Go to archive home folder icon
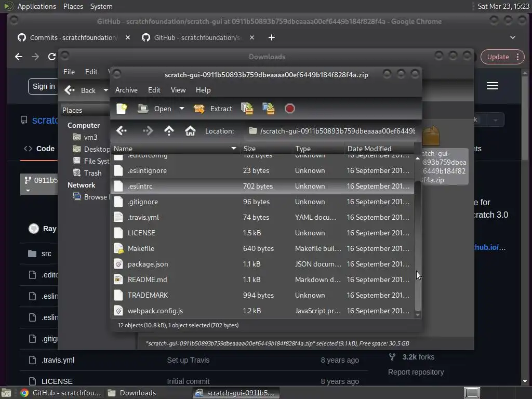The width and height of the screenshot is (532, 399). point(190,130)
